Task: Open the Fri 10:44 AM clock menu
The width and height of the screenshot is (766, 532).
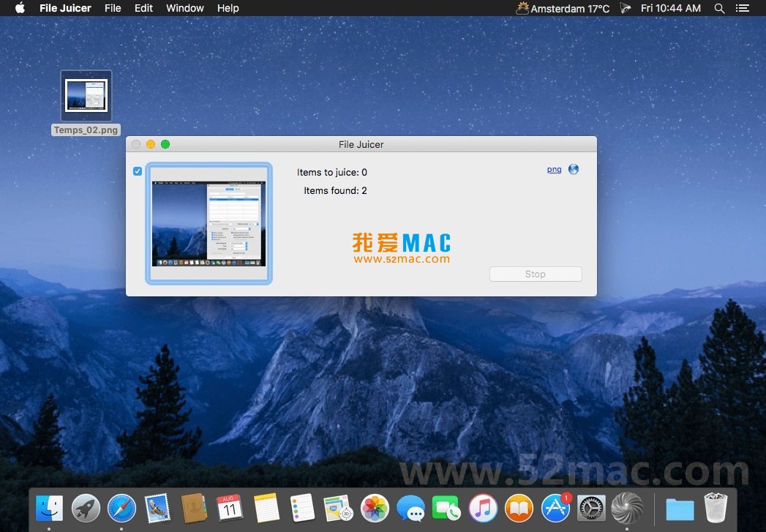Action: coord(671,8)
